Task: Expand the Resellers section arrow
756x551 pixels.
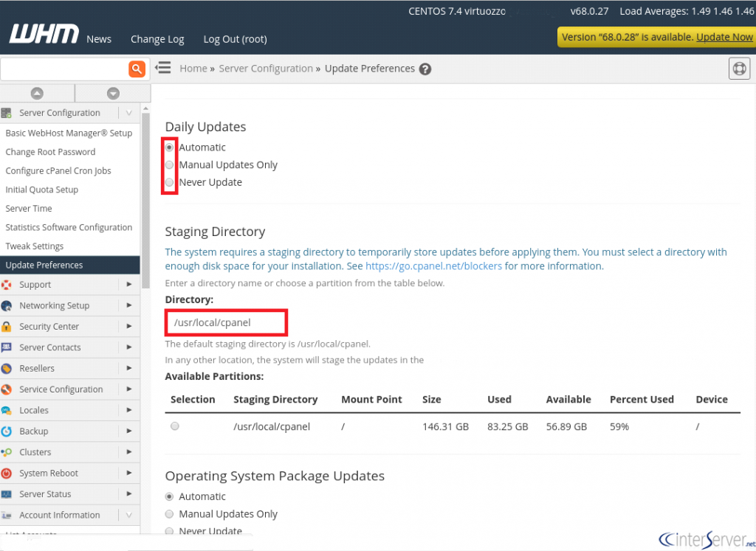Action: (x=128, y=368)
